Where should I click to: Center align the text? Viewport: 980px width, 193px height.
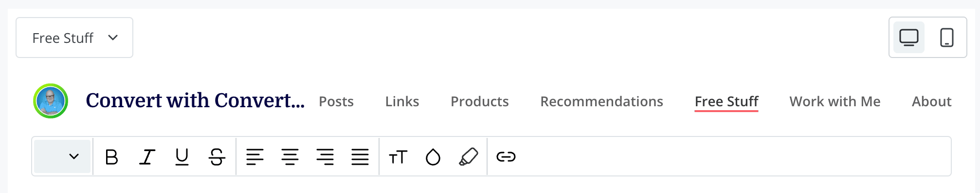click(290, 157)
